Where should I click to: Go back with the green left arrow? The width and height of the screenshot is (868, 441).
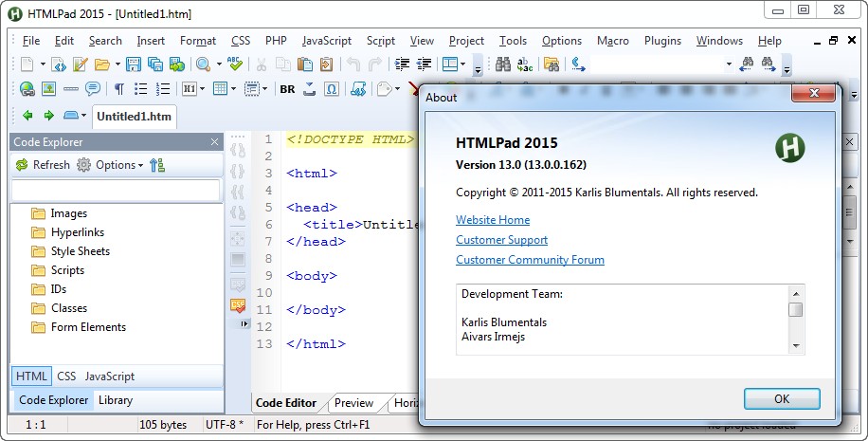click(27, 116)
